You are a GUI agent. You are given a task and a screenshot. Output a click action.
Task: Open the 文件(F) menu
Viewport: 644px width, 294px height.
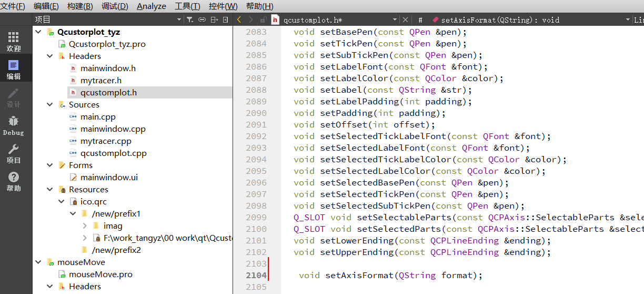point(13,6)
